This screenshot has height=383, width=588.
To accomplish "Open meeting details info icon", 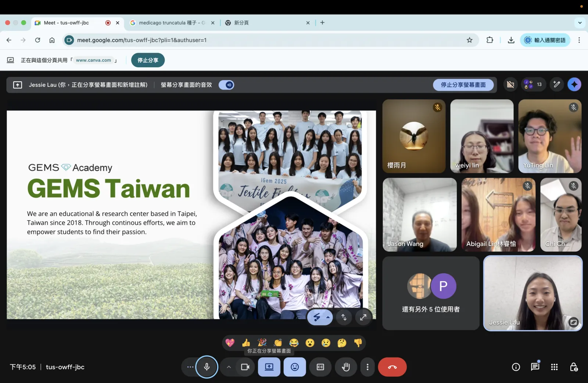I will point(516,367).
